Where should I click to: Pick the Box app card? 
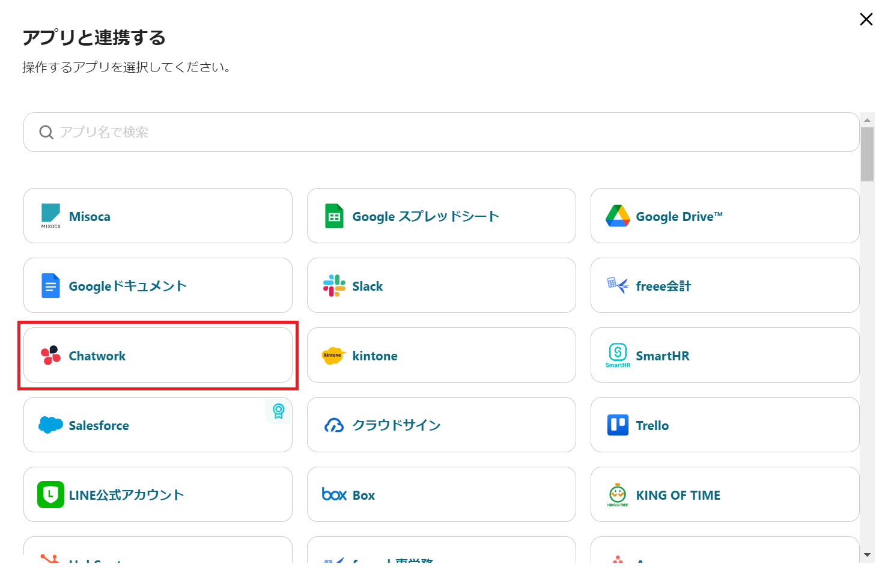pyautogui.click(x=441, y=495)
